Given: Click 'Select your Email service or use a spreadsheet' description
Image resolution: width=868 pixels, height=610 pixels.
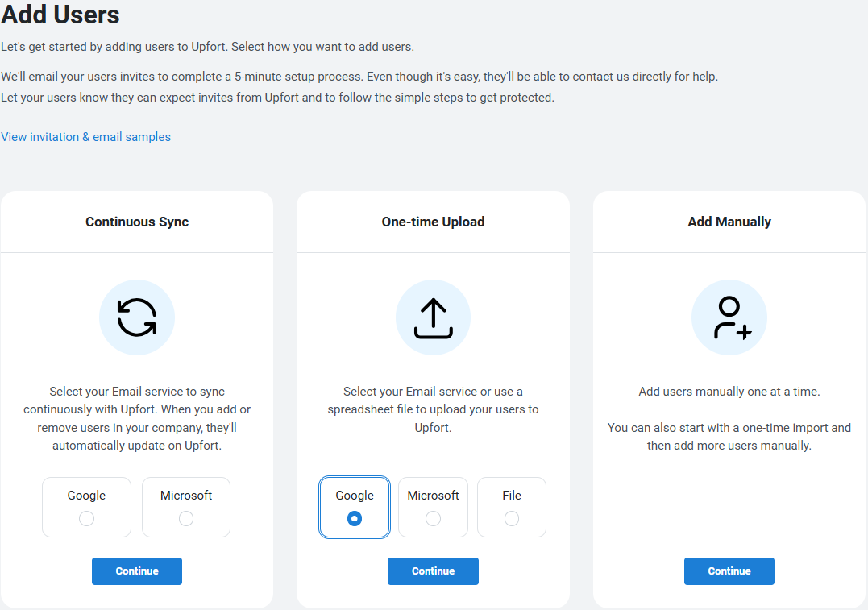Looking at the screenshot, I should [433, 409].
